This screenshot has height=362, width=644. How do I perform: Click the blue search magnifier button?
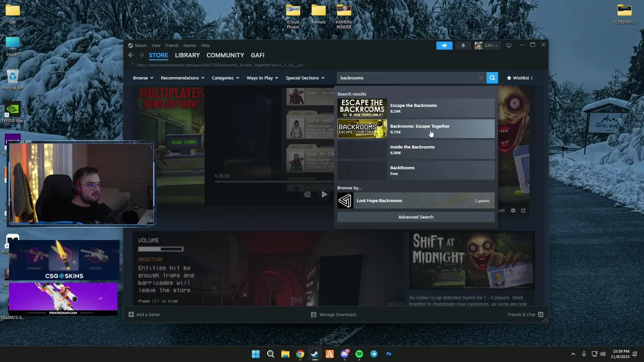(x=493, y=78)
